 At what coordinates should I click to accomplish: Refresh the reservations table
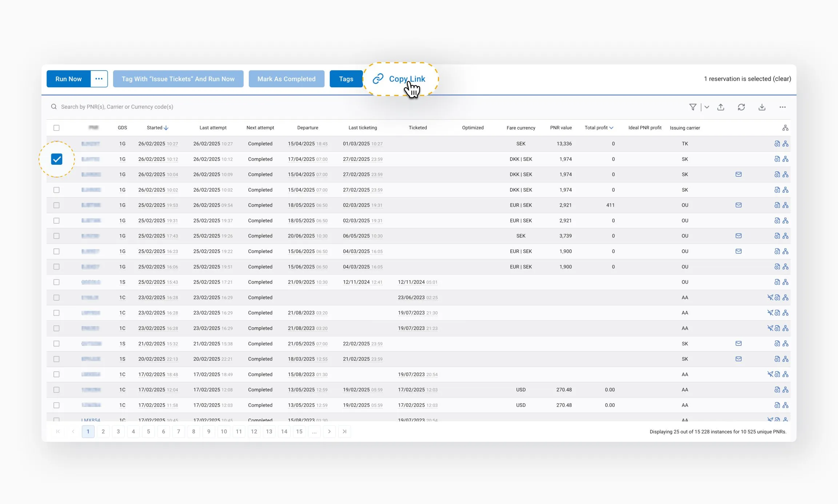(x=741, y=107)
